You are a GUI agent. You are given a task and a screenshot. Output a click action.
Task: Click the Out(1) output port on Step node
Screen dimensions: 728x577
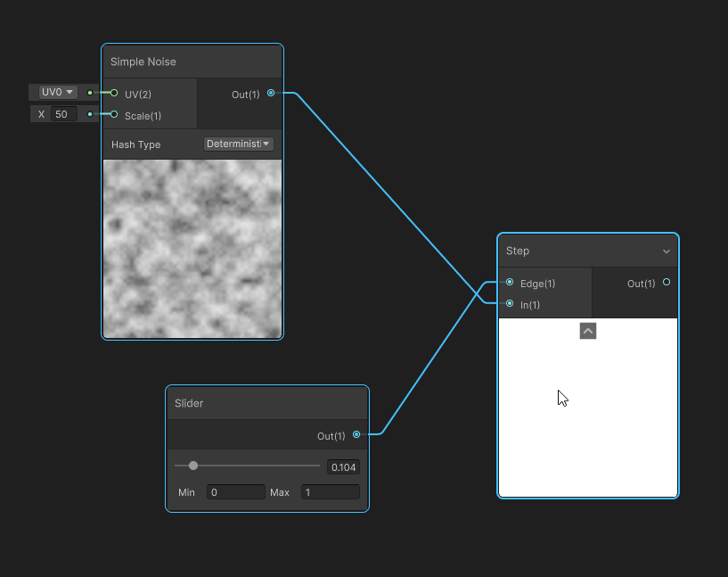667,282
